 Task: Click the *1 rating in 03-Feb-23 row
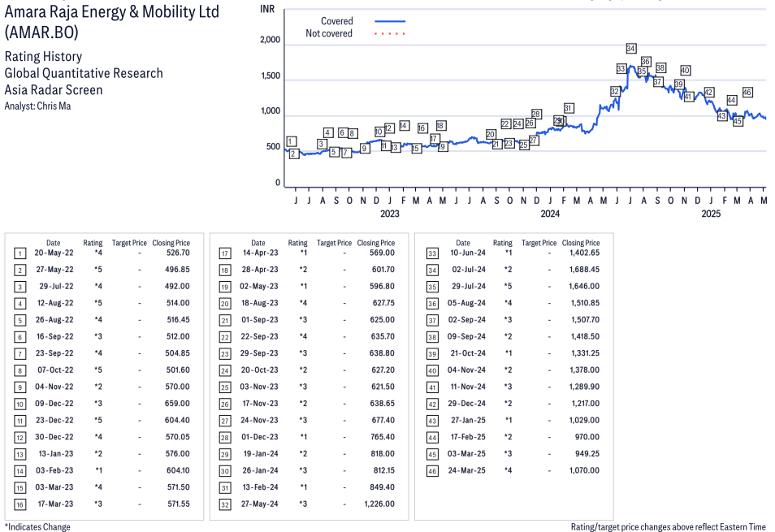(x=99, y=471)
